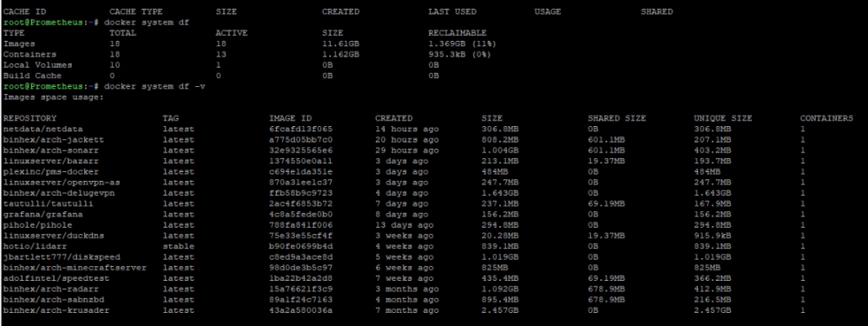Click the 808.2MB size of arch-jackett
Screen dimensions: 868x326
[x=500, y=140]
